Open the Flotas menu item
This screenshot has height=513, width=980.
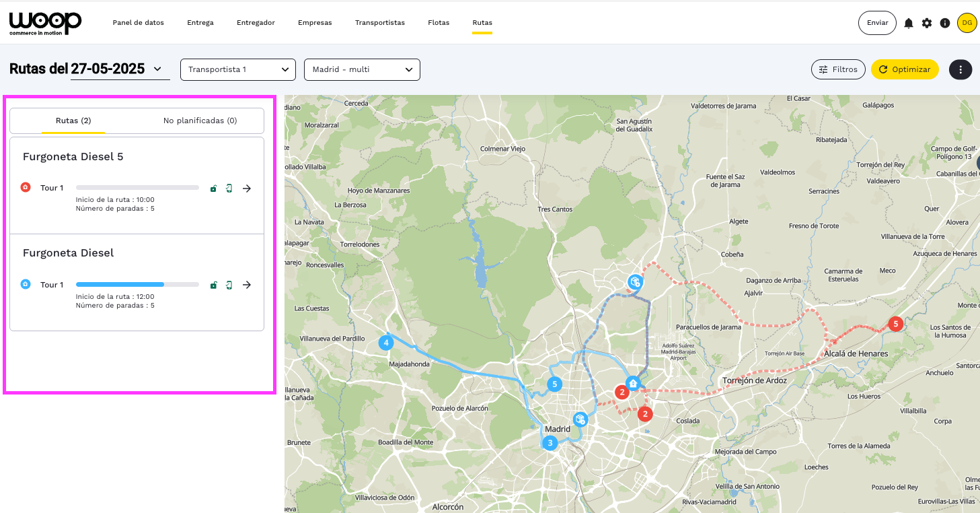click(x=439, y=22)
